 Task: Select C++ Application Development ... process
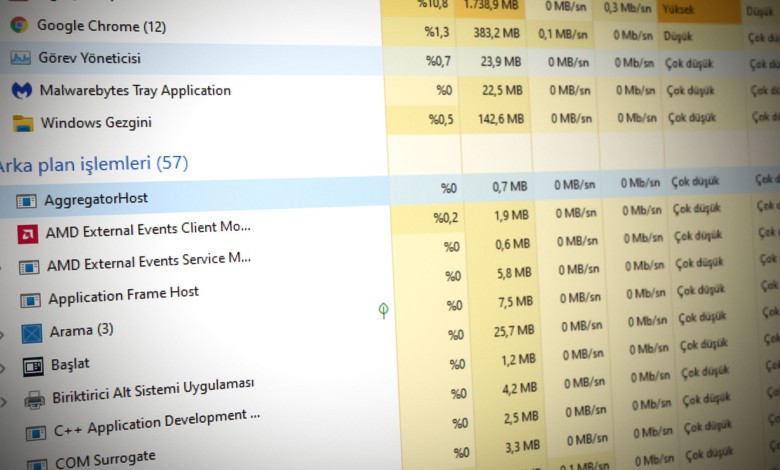(157, 423)
